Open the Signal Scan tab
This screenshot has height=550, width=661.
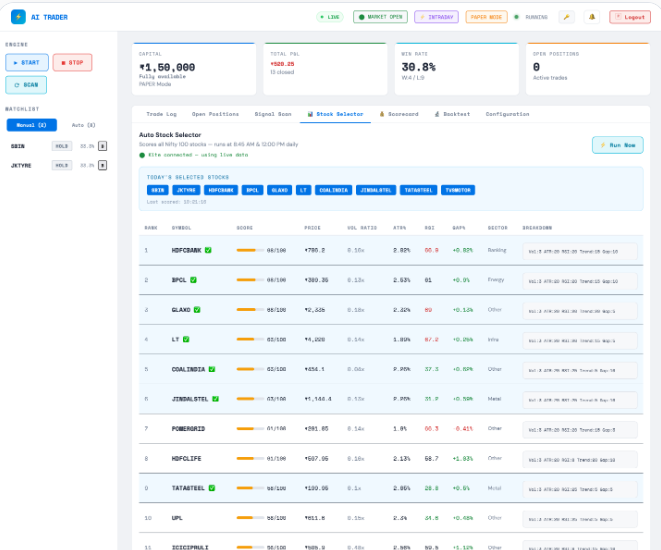coord(273,114)
